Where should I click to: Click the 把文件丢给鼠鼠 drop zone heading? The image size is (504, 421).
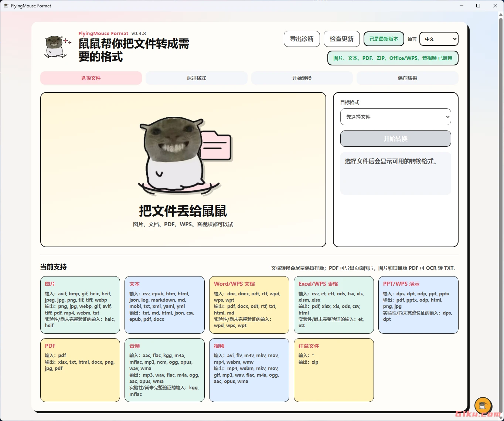183,211
